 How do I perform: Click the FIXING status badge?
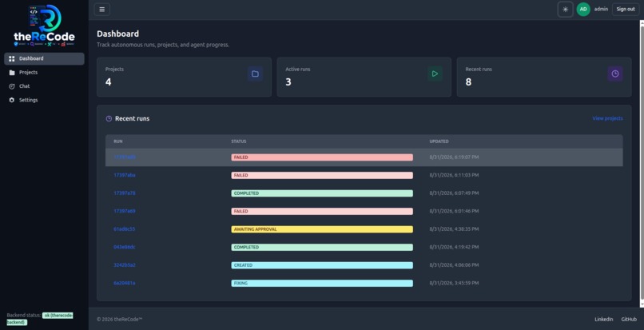[322, 283]
